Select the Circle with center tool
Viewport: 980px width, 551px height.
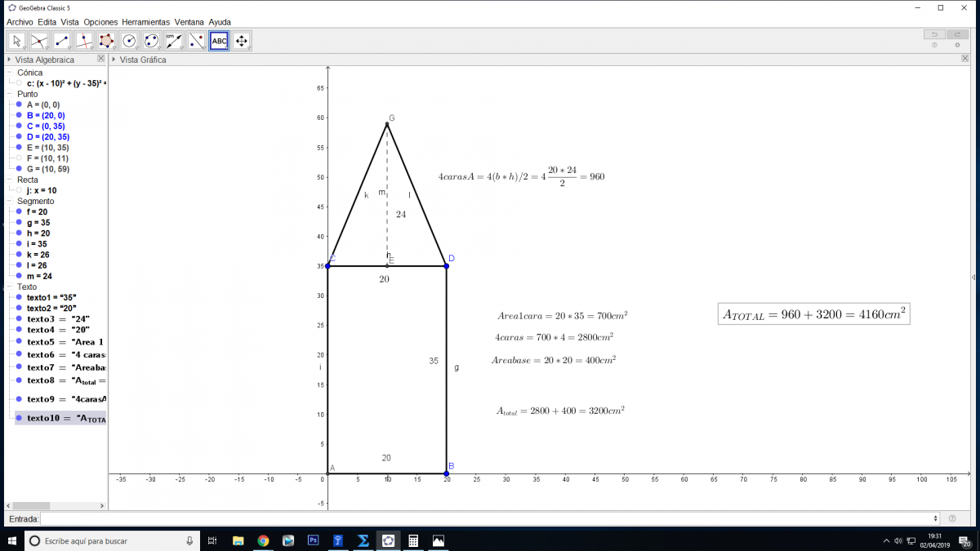point(129,41)
